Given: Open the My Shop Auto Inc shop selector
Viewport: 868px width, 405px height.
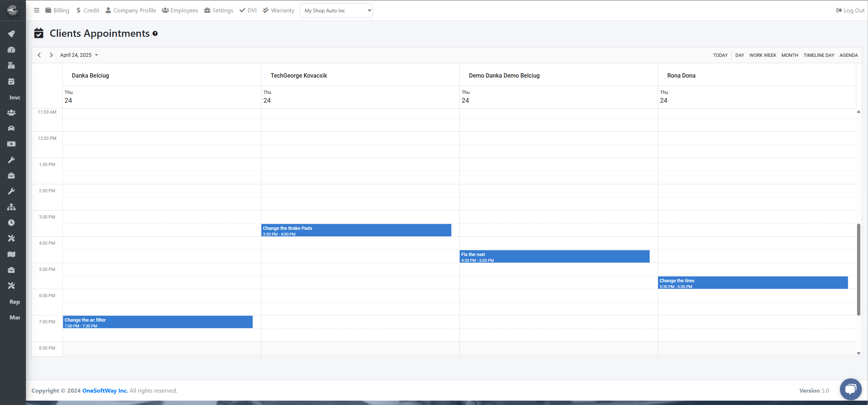Looking at the screenshot, I should [336, 10].
